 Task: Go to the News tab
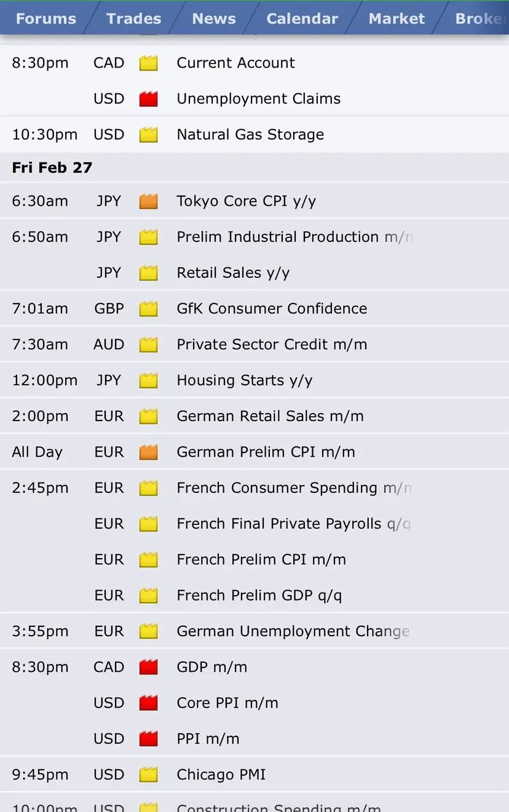pyautogui.click(x=214, y=18)
